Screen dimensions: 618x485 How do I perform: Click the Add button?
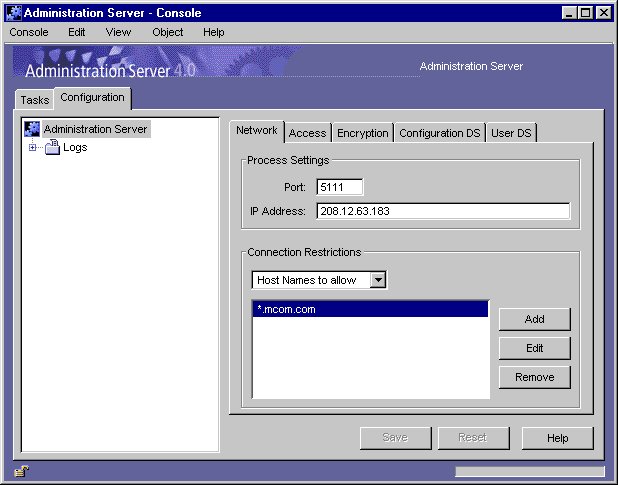(534, 319)
